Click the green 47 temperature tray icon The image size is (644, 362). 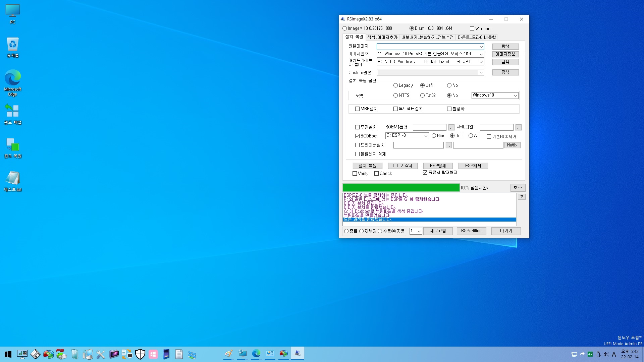click(x=590, y=354)
